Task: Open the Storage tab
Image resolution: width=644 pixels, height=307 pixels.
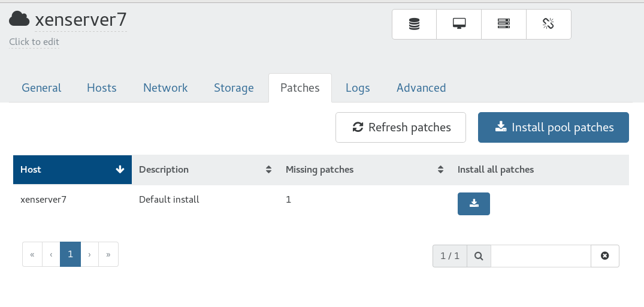Action: 234,88
